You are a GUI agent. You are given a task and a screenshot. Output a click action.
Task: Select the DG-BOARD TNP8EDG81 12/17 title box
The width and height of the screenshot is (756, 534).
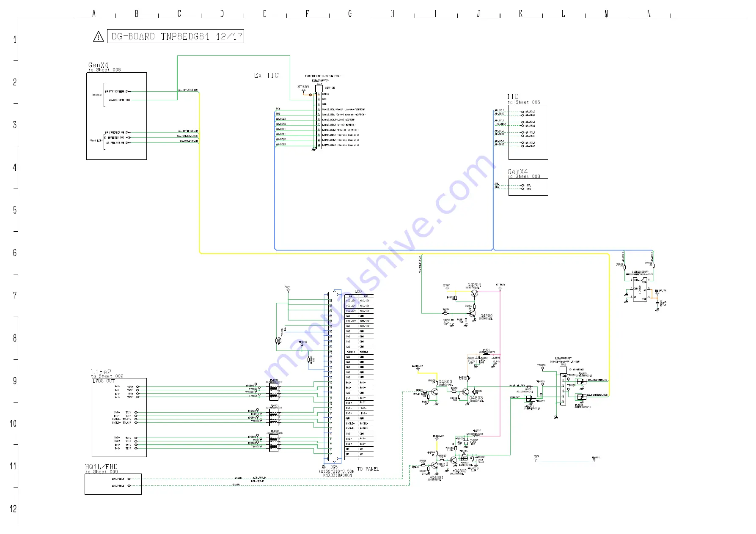pyautogui.click(x=176, y=36)
